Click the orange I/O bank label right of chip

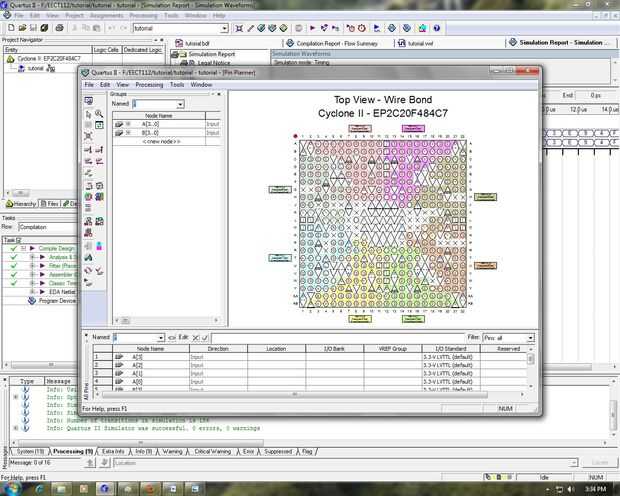click(x=486, y=265)
